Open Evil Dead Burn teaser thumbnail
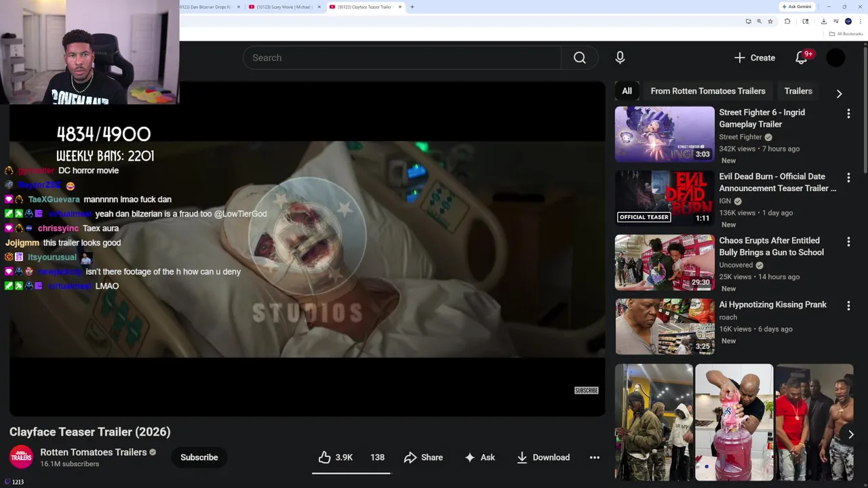Image resolution: width=868 pixels, height=488 pixels. pos(665,198)
